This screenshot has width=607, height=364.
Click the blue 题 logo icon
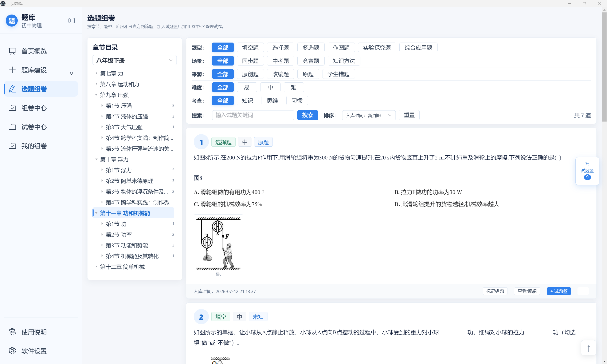(12, 21)
